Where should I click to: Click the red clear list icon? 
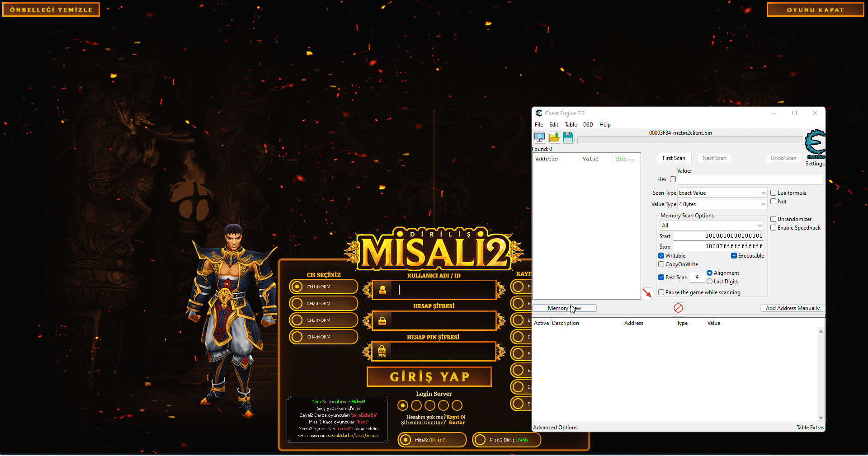click(x=678, y=308)
